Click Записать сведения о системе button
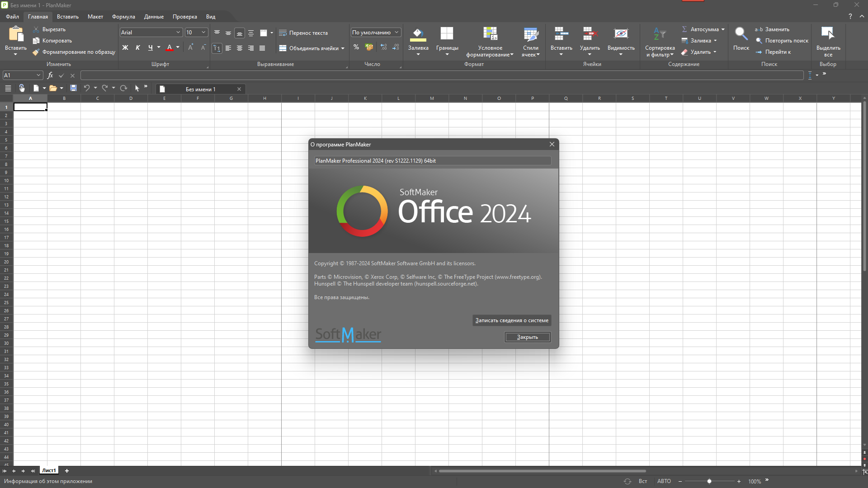This screenshot has height=488, width=868. coord(512,320)
